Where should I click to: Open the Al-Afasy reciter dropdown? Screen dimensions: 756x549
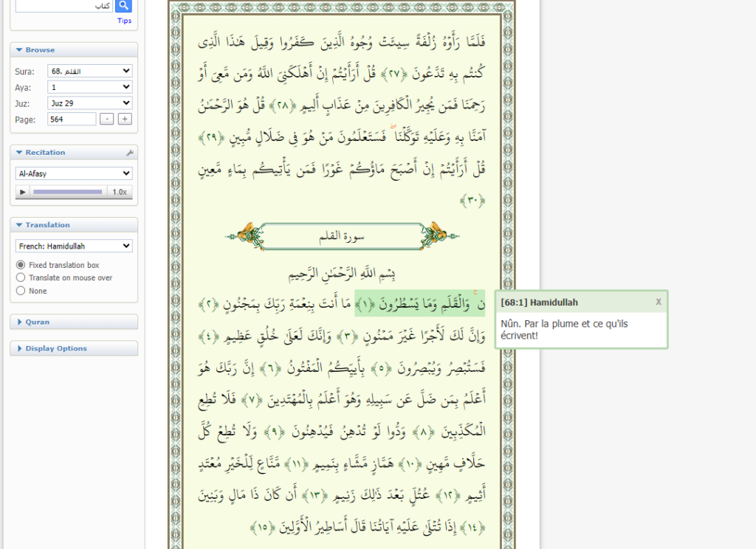[74, 173]
